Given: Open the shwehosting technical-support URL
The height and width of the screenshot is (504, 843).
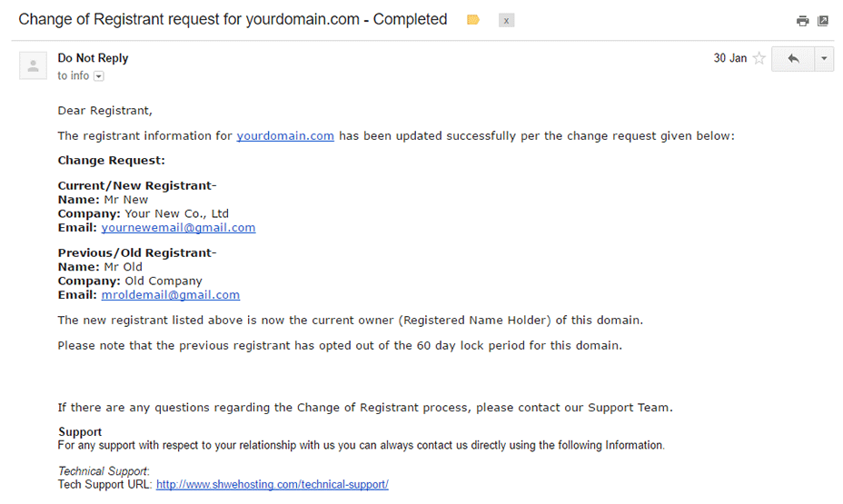Looking at the screenshot, I should (272, 485).
